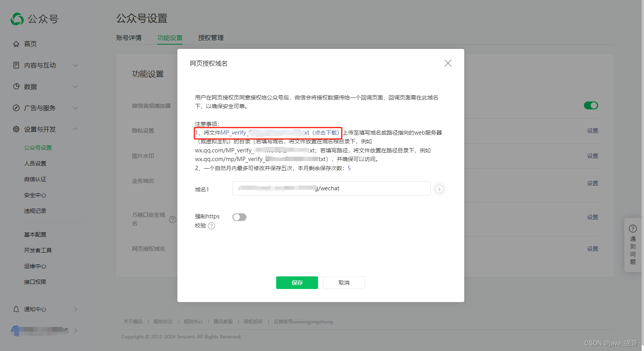
Task: Switch to the 授权管理 tab
Action: [211, 38]
